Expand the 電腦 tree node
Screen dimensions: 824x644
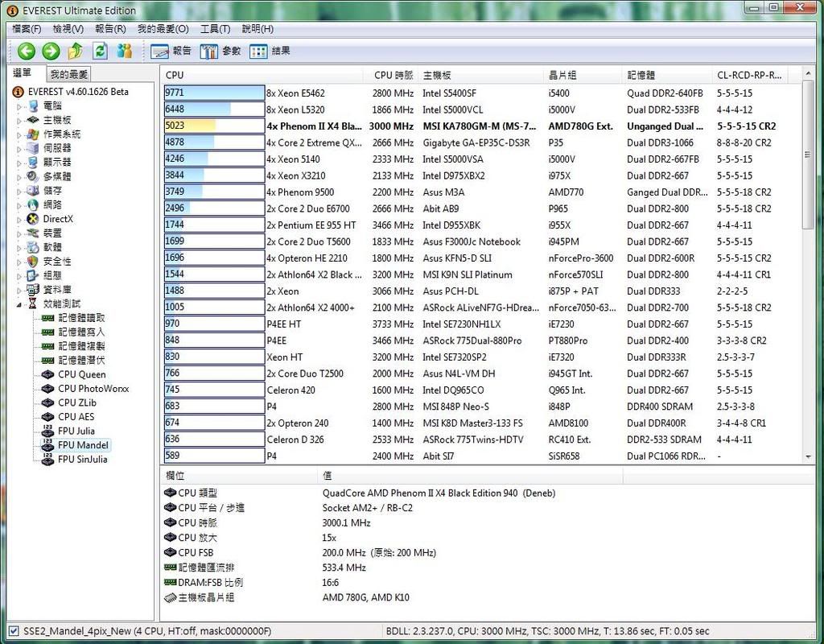[19, 107]
